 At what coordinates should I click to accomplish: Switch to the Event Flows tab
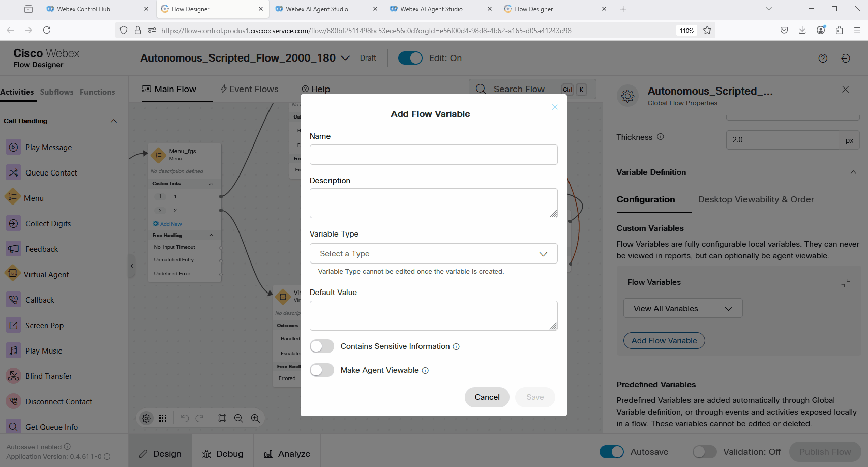249,89
